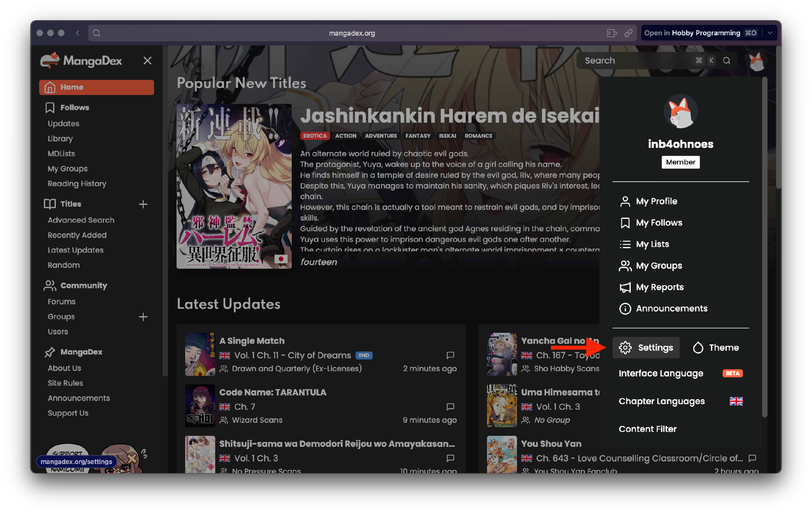Click the Jashinkankin Harem cover thumbnail
This screenshot has width=812, height=513.
(x=234, y=186)
